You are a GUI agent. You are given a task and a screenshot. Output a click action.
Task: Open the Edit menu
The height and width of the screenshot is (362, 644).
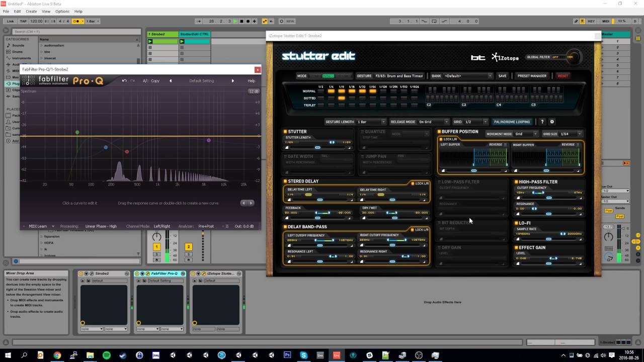pyautogui.click(x=18, y=11)
